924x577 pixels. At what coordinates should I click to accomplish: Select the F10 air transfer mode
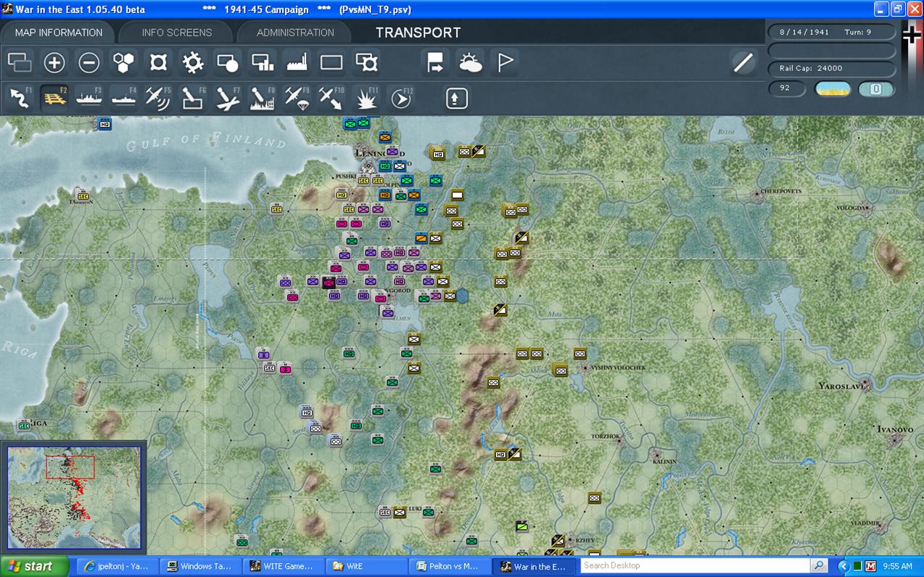coord(331,98)
